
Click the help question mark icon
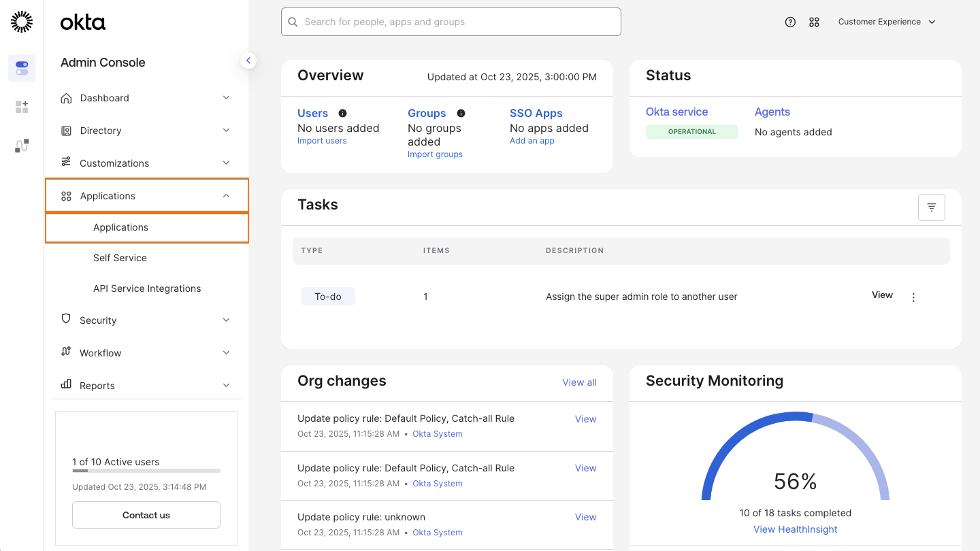click(x=790, y=22)
